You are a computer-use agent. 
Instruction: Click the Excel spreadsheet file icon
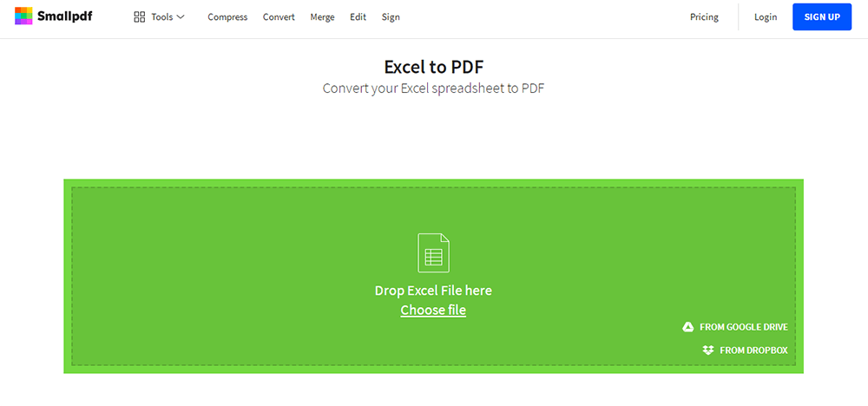tap(433, 252)
